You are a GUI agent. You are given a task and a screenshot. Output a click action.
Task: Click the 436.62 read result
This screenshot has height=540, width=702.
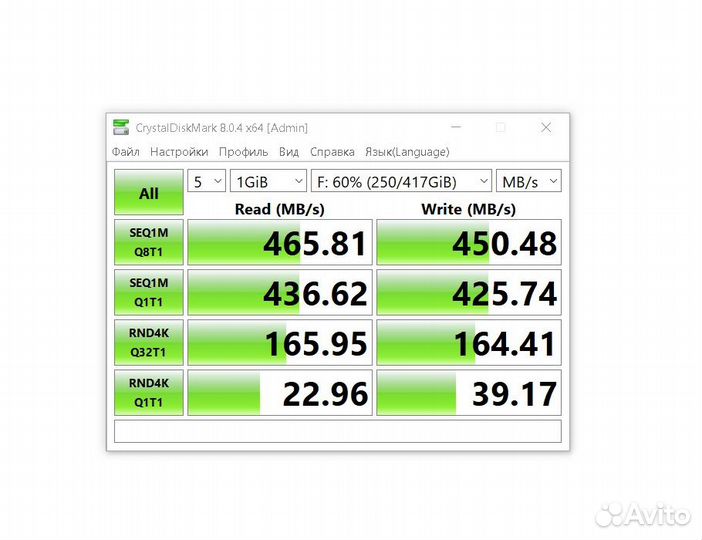tap(280, 292)
